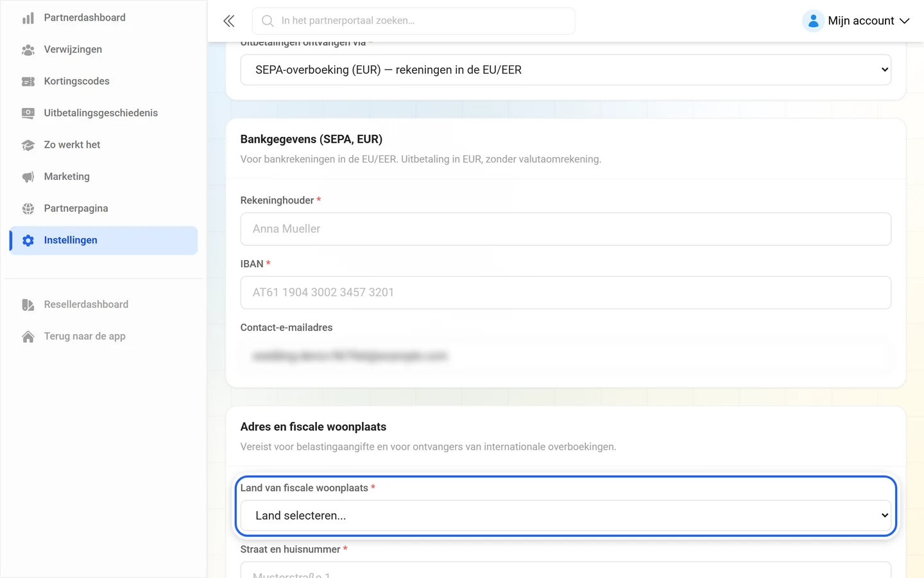Click the search magnifier icon
924x578 pixels.
(268, 21)
